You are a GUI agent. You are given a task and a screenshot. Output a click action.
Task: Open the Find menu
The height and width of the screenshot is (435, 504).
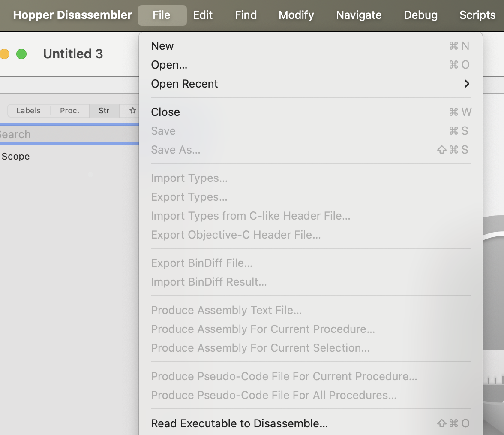click(246, 15)
